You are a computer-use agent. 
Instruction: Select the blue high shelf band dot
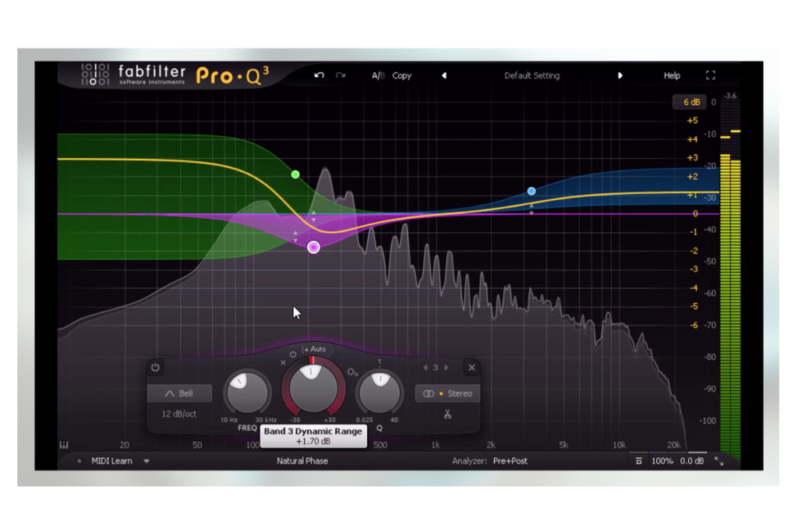531,192
